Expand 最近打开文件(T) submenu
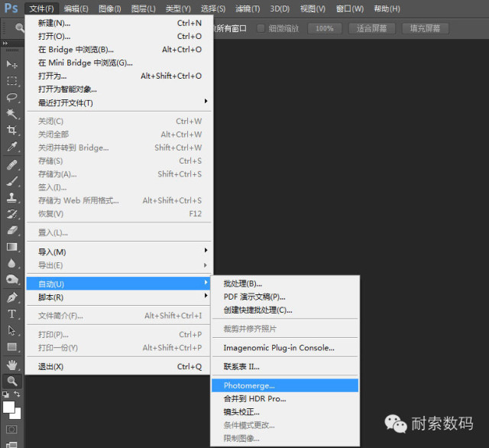This screenshot has height=448, width=489. point(119,102)
